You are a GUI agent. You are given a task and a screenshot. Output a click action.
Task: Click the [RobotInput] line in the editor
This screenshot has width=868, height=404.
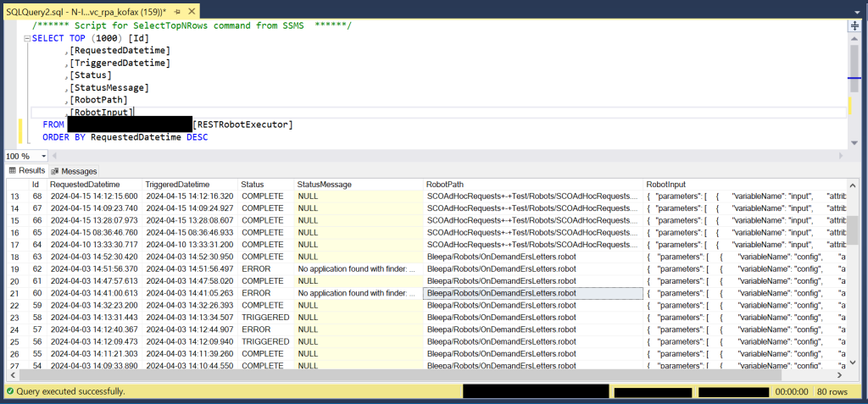pyautogui.click(x=102, y=113)
